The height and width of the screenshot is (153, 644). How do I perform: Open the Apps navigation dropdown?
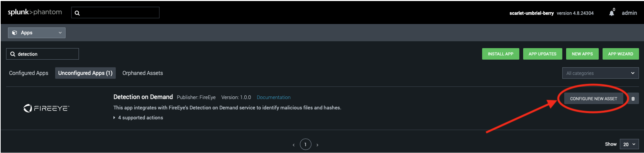tap(36, 33)
